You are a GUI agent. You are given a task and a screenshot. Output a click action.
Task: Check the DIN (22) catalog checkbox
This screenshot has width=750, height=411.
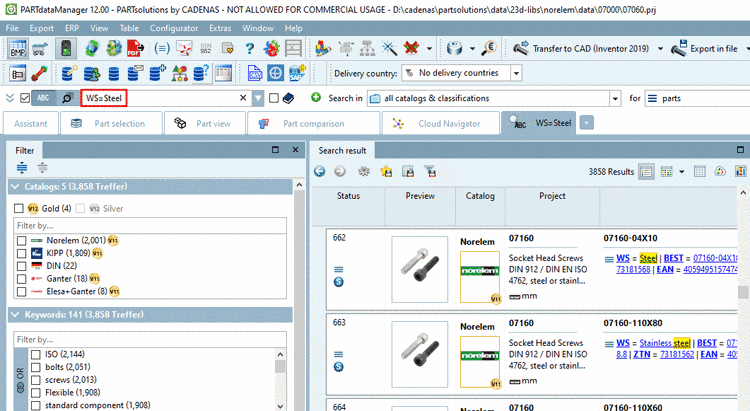point(22,266)
